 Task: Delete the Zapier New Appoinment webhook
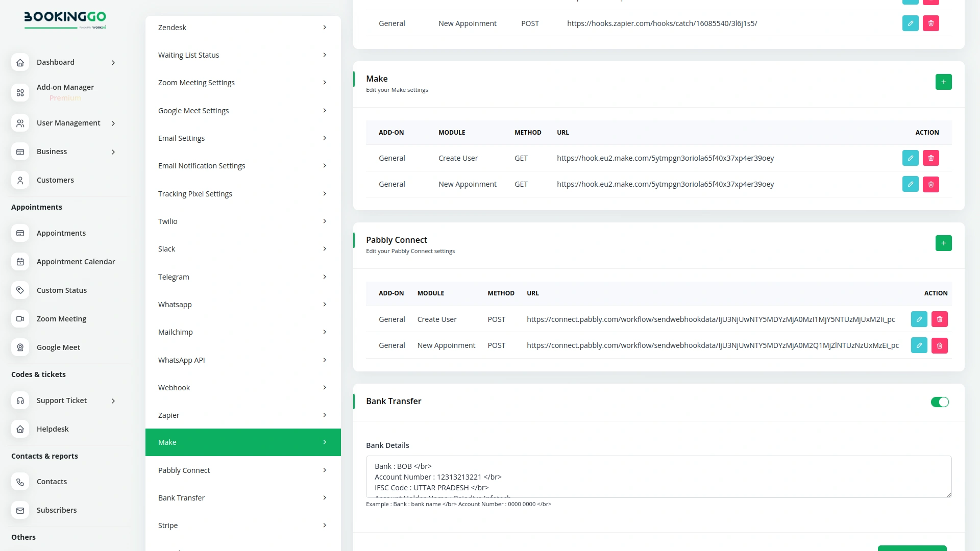[x=930, y=23]
